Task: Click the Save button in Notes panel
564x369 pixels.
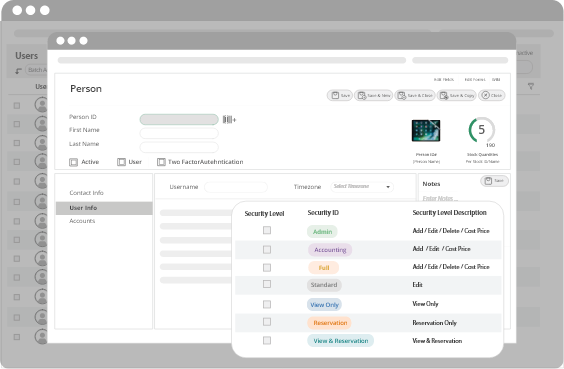Action: coord(494,181)
